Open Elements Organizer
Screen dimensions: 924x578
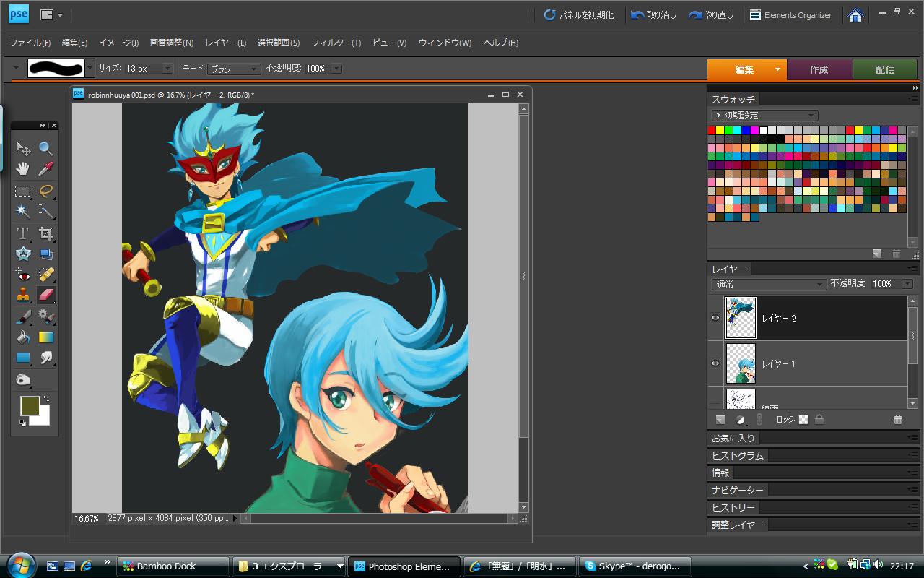pyautogui.click(x=790, y=14)
